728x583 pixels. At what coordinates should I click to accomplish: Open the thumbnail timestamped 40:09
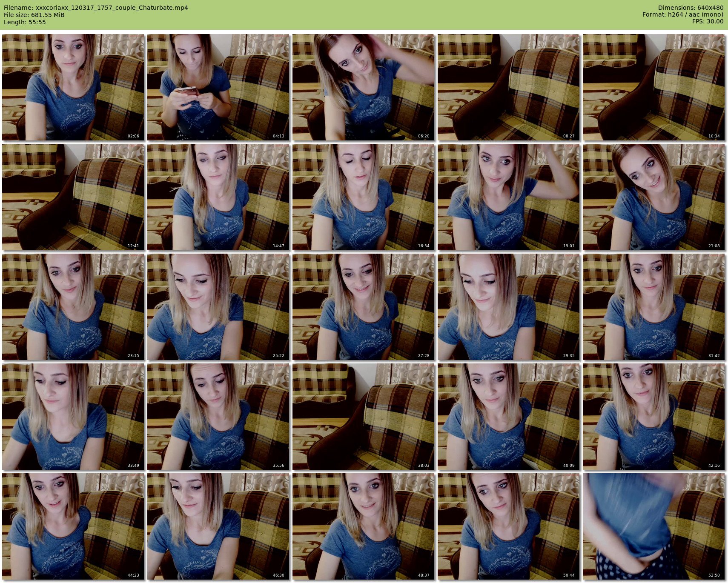click(x=508, y=417)
